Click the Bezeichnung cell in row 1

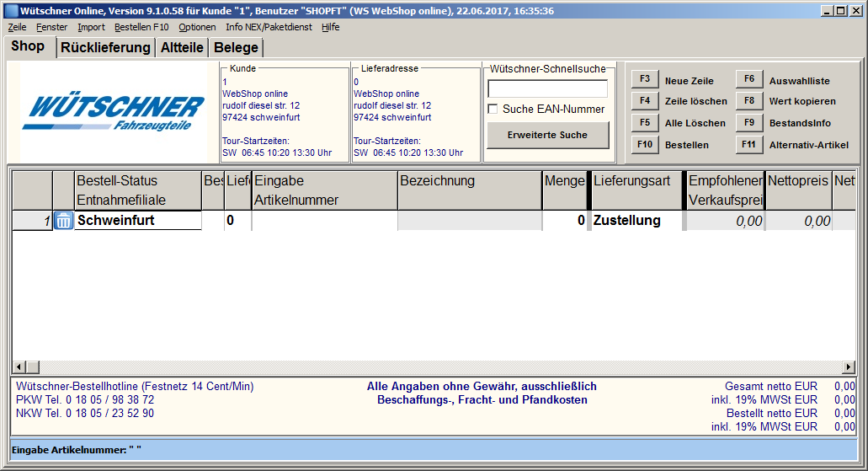(x=470, y=221)
